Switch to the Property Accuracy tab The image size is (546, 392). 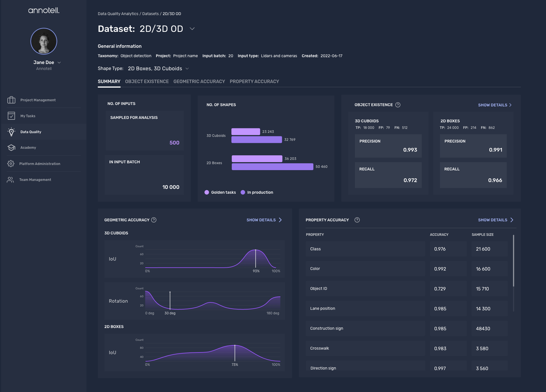tap(255, 81)
